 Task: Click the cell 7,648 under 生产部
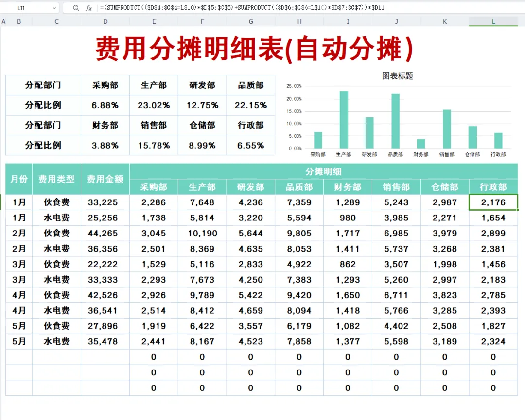[202, 202]
